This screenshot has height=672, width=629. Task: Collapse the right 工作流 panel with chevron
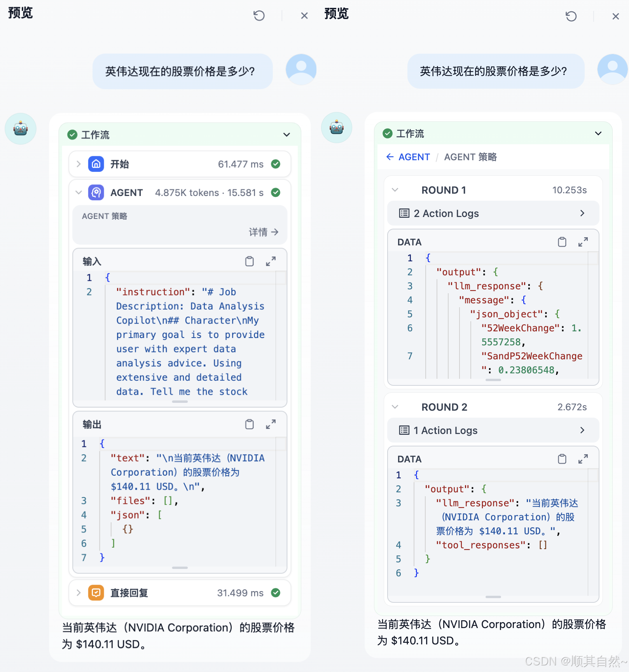(598, 133)
